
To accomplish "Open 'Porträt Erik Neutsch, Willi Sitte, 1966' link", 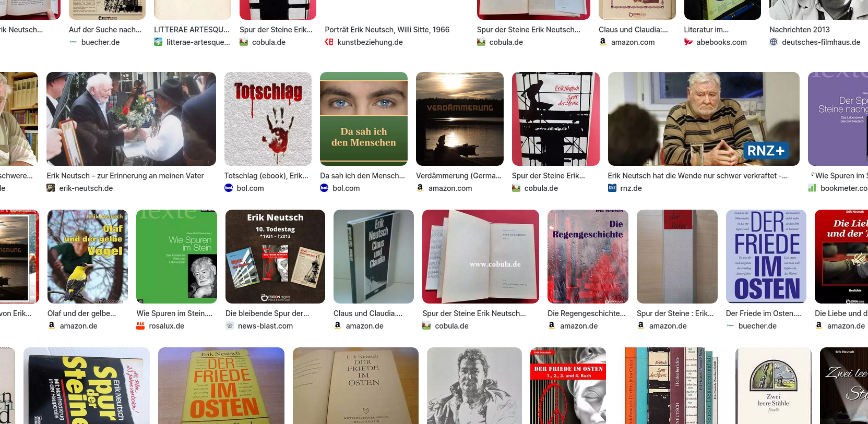I will tap(387, 30).
